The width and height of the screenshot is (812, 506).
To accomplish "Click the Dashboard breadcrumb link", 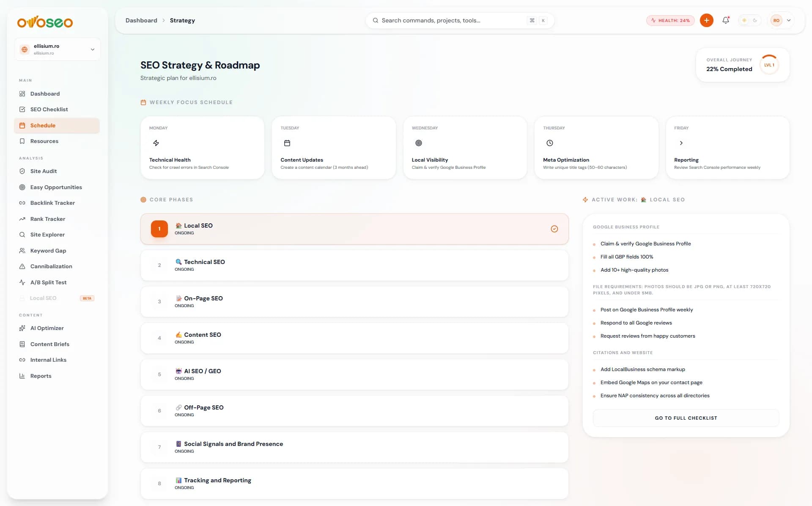I will click(x=141, y=20).
